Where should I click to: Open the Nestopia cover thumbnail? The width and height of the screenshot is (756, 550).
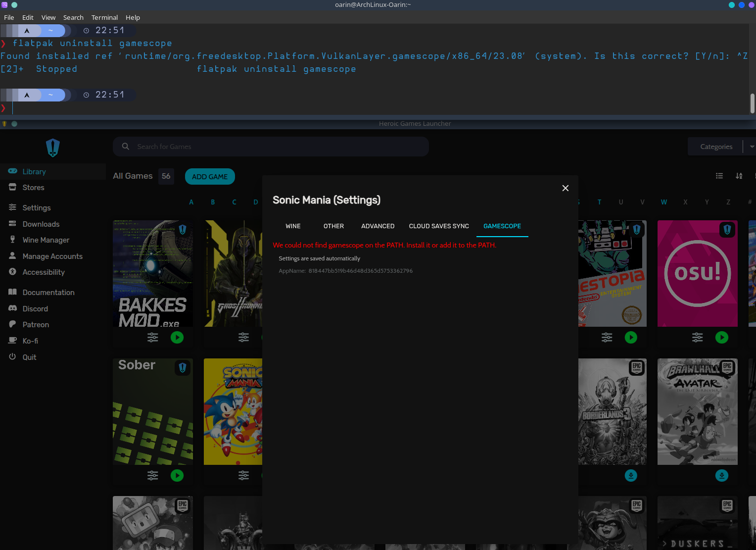coord(613,273)
